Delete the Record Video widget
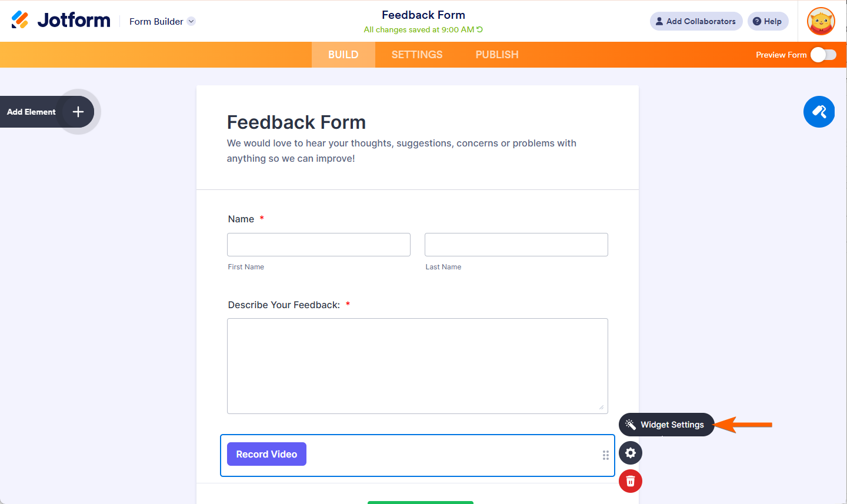 tap(631, 481)
